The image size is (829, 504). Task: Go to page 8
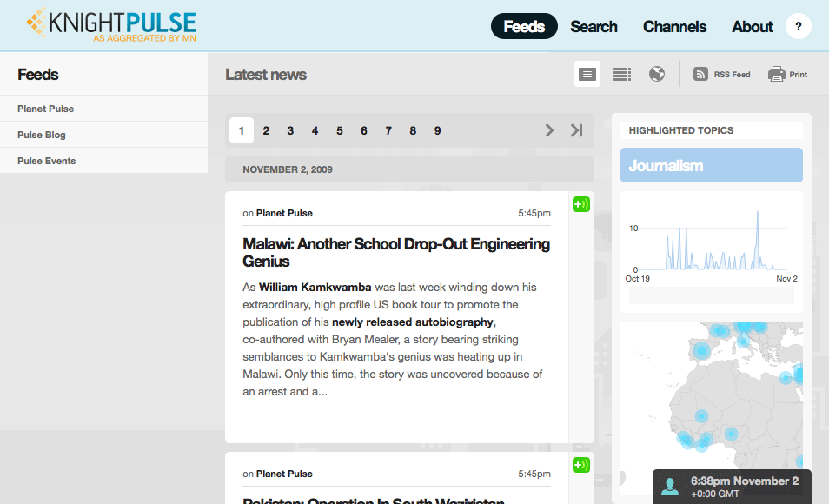[x=413, y=130]
